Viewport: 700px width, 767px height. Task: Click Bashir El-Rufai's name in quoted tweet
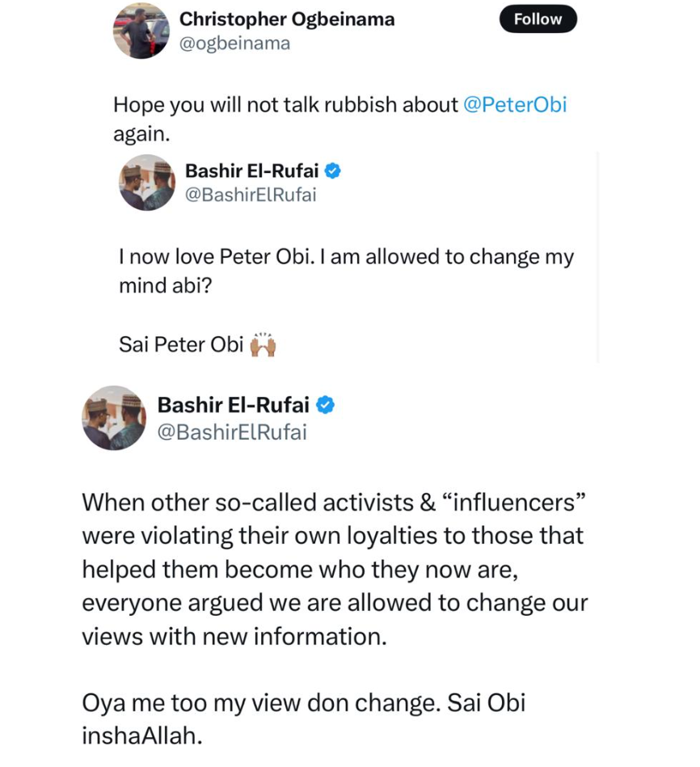(251, 171)
